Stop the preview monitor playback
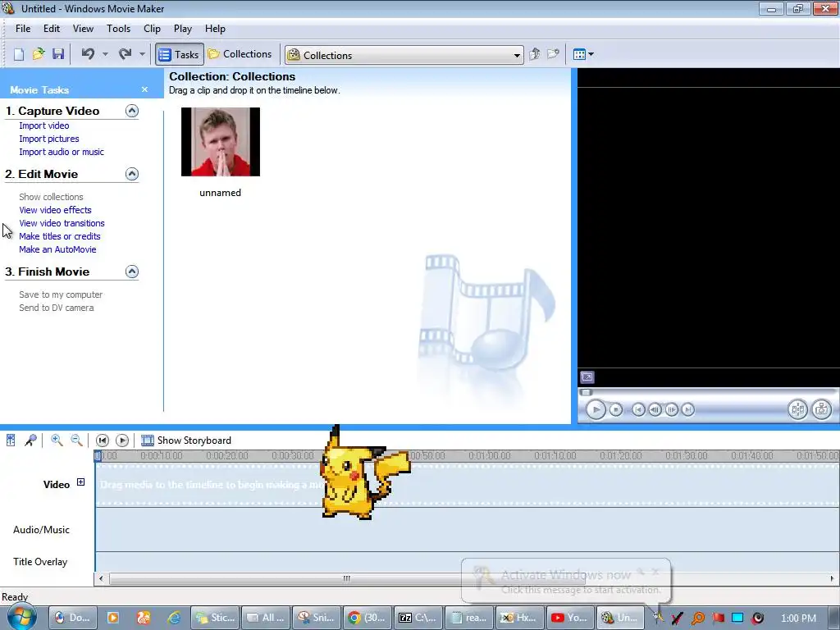 click(x=616, y=410)
